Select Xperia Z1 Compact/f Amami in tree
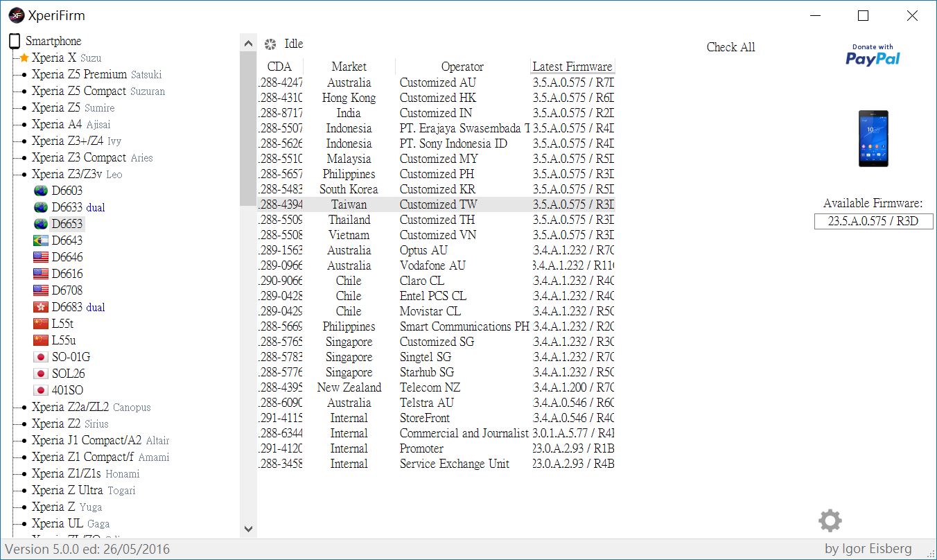 coord(100,457)
